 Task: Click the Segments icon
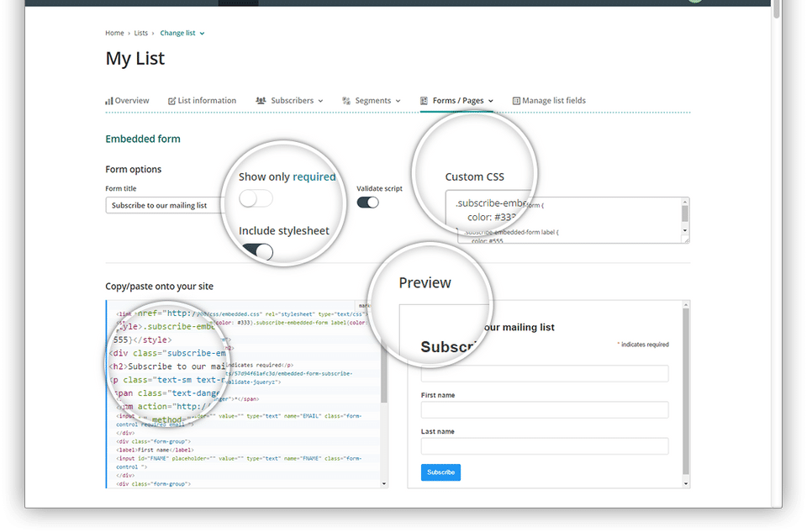(x=346, y=101)
